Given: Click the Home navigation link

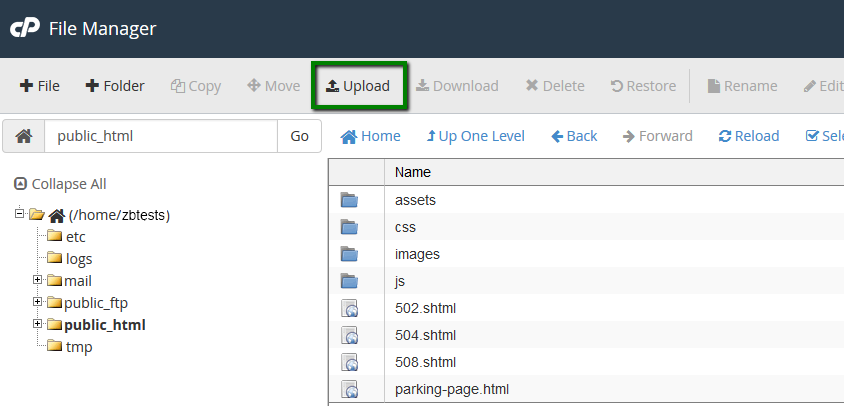Looking at the screenshot, I should pos(371,136).
